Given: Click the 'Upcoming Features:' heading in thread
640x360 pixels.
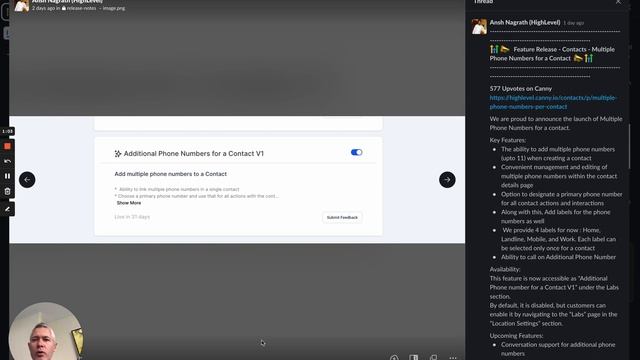Looking at the screenshot, I should (516, 336).
